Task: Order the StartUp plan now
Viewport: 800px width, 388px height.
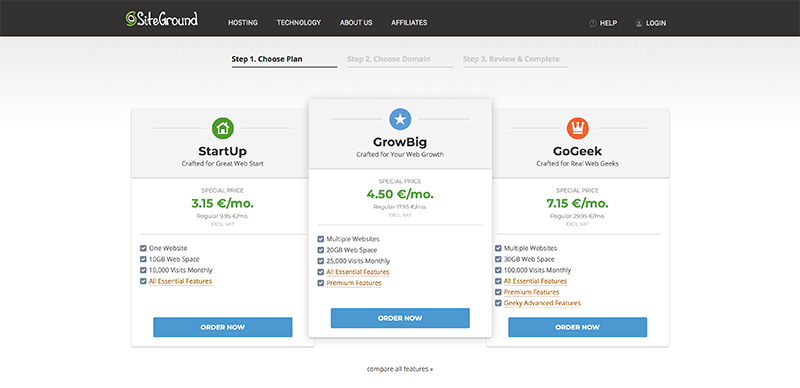Action: point(222,327)
